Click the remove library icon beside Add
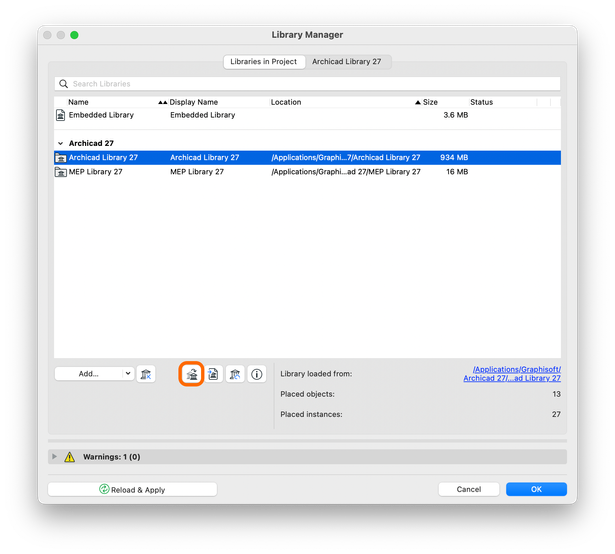The width and height of the screenshot is (615, 554). 146,374
